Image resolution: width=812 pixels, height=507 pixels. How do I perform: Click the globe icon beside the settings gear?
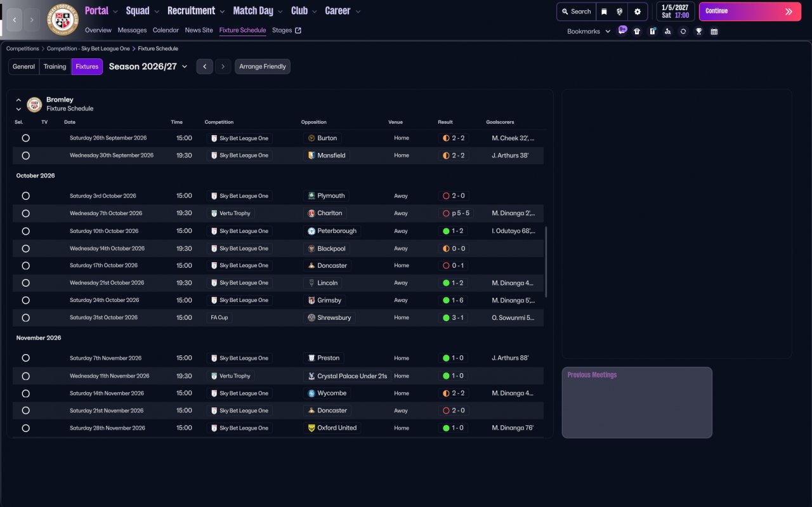coord(620,11)
